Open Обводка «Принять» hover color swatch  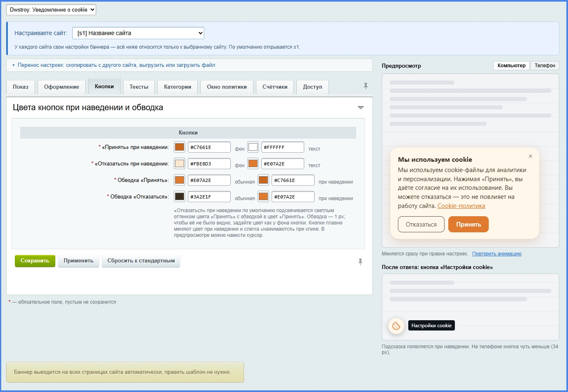(263, 180)
